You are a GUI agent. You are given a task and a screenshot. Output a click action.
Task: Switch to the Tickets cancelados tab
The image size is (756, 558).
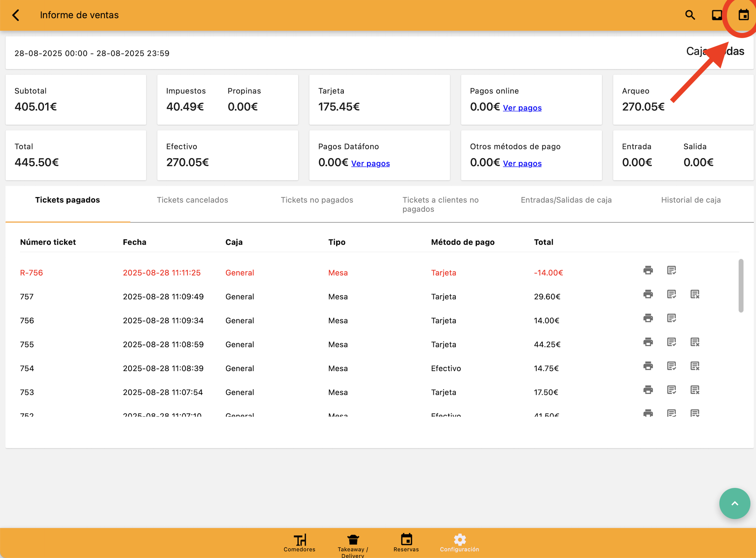coord(192,200)
